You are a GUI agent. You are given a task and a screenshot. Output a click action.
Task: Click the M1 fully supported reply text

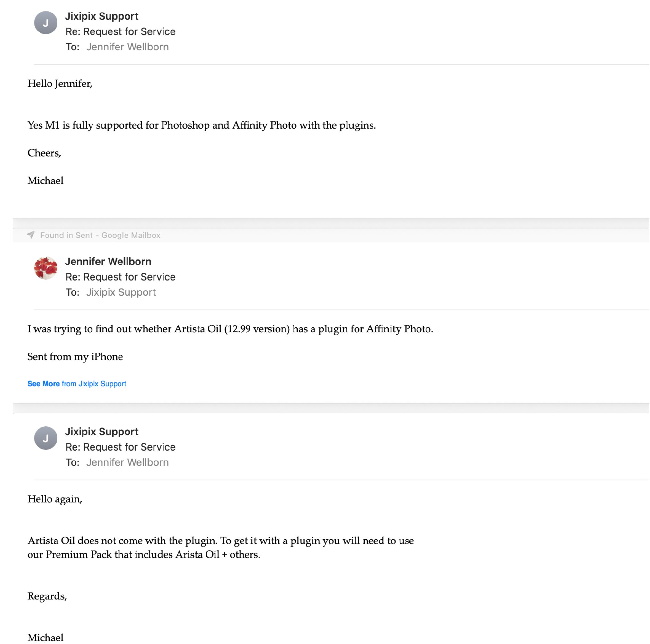pos(202,125)
